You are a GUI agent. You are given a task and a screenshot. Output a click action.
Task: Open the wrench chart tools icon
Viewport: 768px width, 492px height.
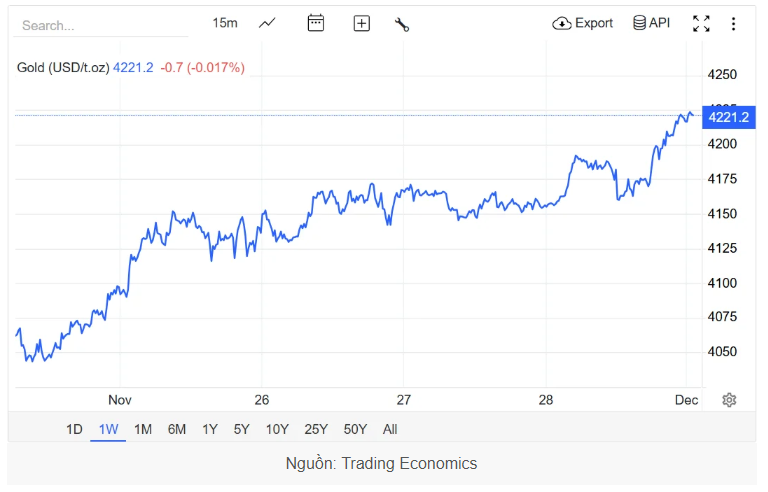402,24
